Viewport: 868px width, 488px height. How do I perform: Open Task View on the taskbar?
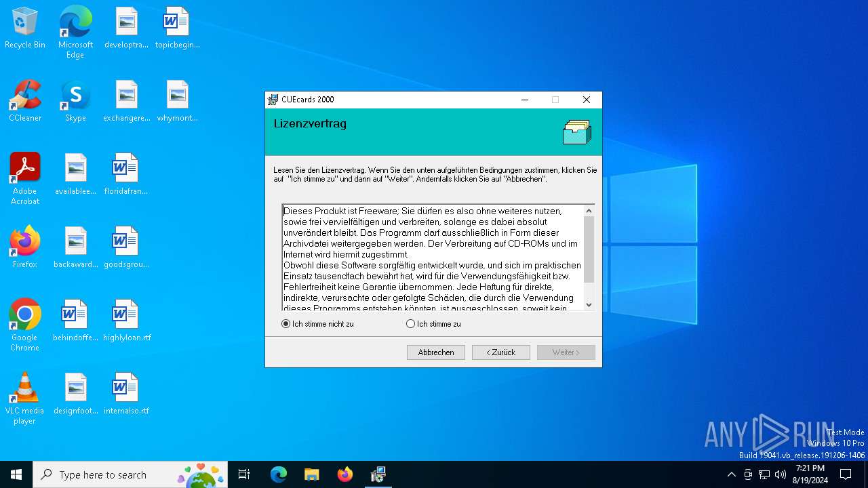point(244,474)
